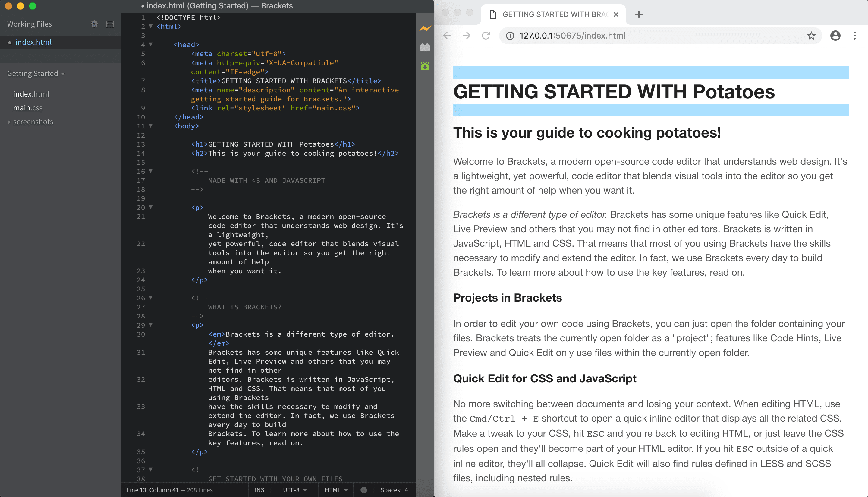The height and width of the screenshot is (497, 868).
Task: Open the Extension Manager brick icon
Action: (x=425, y=47)
